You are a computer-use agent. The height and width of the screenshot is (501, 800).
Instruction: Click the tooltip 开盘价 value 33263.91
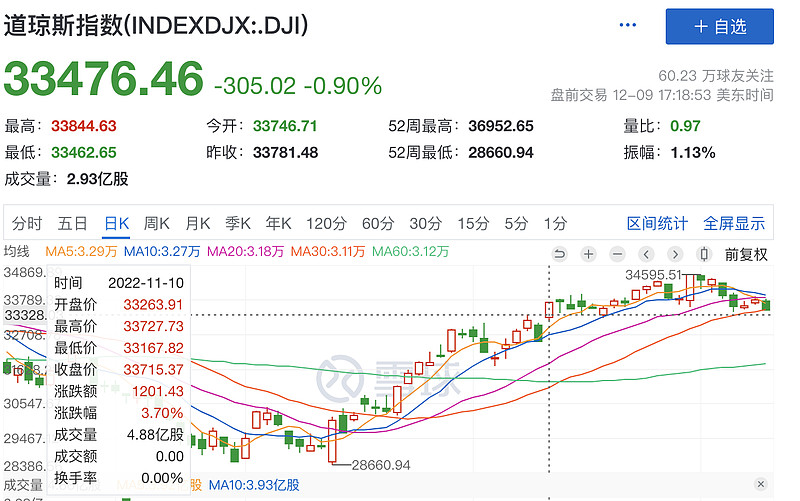[x=153, y=305]
